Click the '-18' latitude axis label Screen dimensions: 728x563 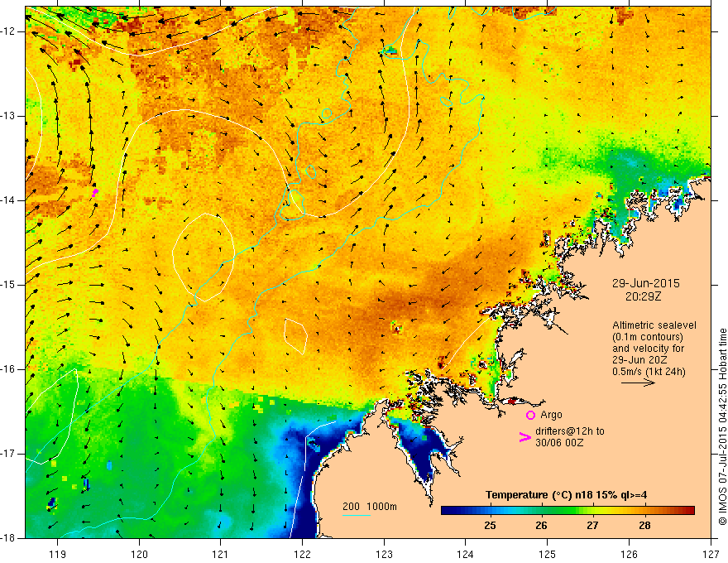click(x=9, y=538)
